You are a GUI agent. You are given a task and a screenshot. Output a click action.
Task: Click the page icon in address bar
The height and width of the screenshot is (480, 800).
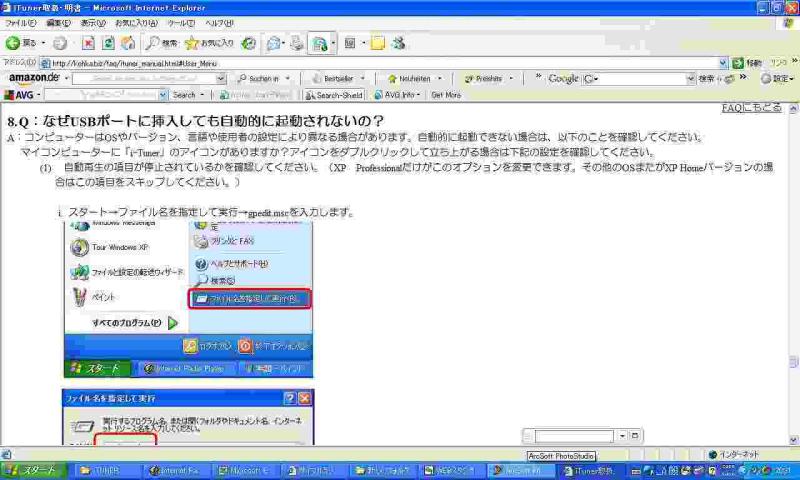tap(45, 63)
